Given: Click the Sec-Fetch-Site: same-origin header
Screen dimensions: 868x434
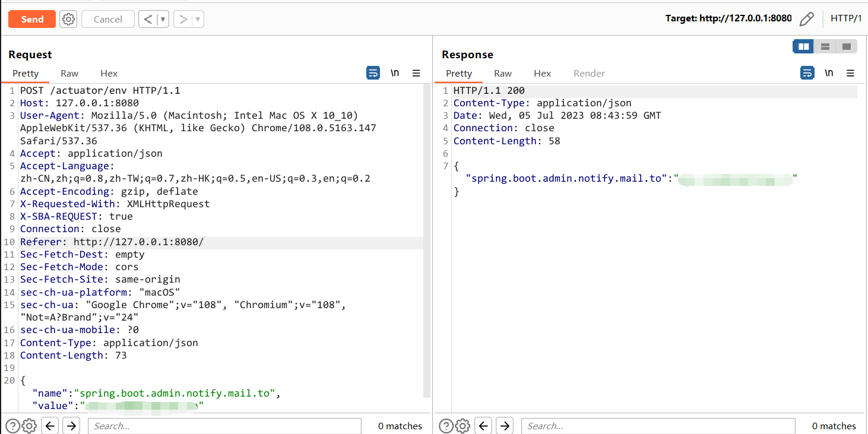Looking at the screenshot, I should point(100,279).
